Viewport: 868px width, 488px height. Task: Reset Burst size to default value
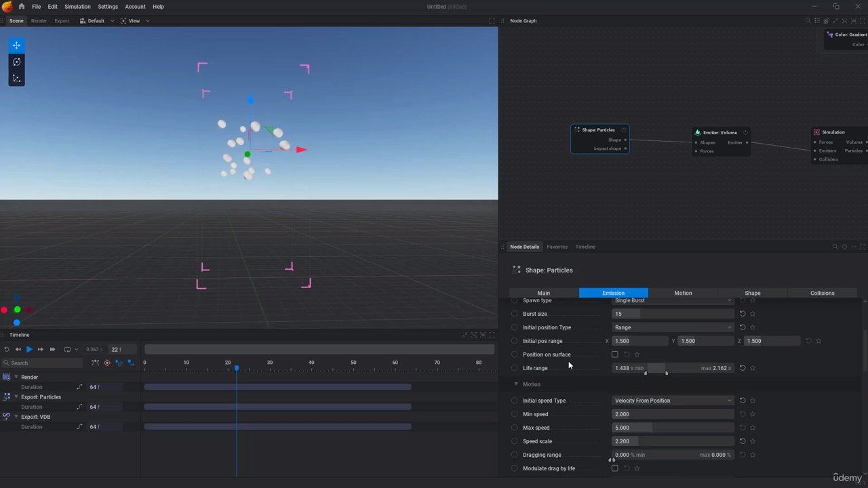[x=743, y=314]
